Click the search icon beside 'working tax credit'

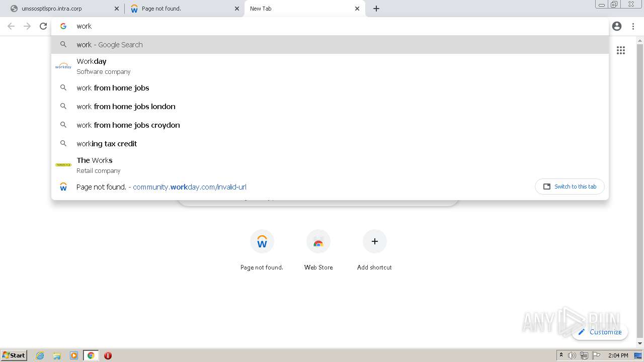point(63,143)
